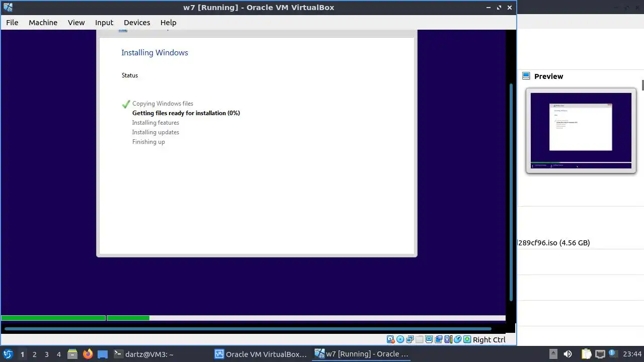
Task: Open the View menu
Action: click(x=76, y=23)
